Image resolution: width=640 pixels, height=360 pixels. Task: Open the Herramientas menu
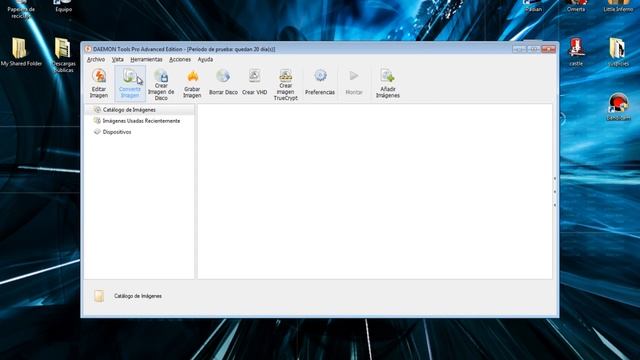pos(146,60)
